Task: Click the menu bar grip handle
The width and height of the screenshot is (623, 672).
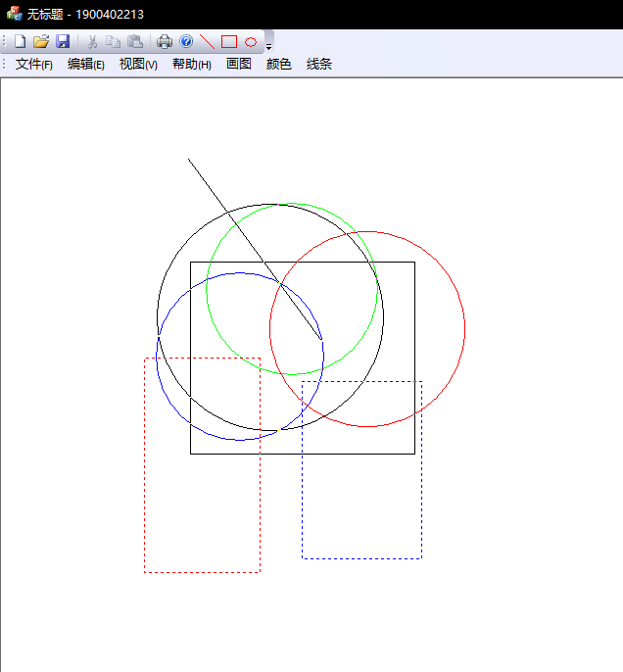Action: (x=4, y=65)
